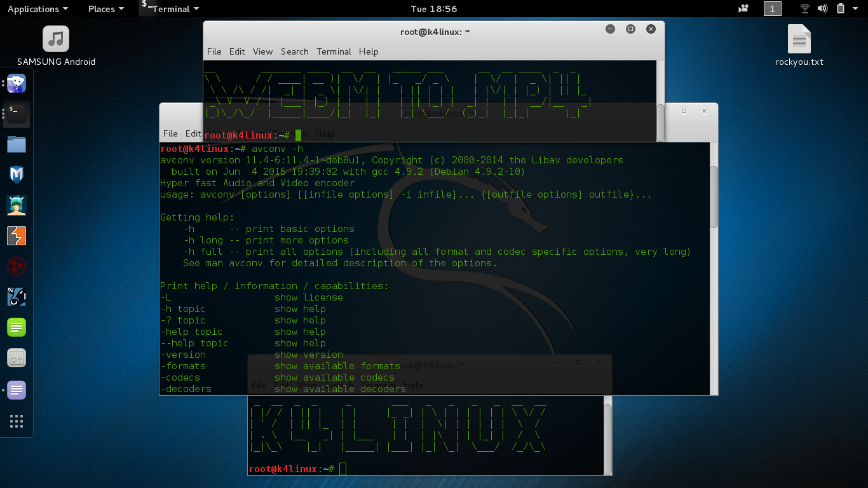Click the '-decoders' option row

[283, 389]
